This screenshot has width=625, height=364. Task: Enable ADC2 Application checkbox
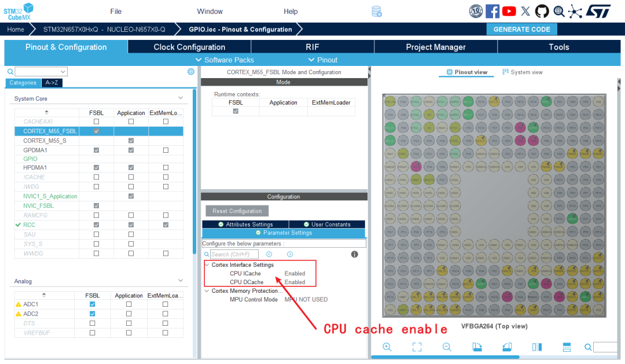click(128, 314)
